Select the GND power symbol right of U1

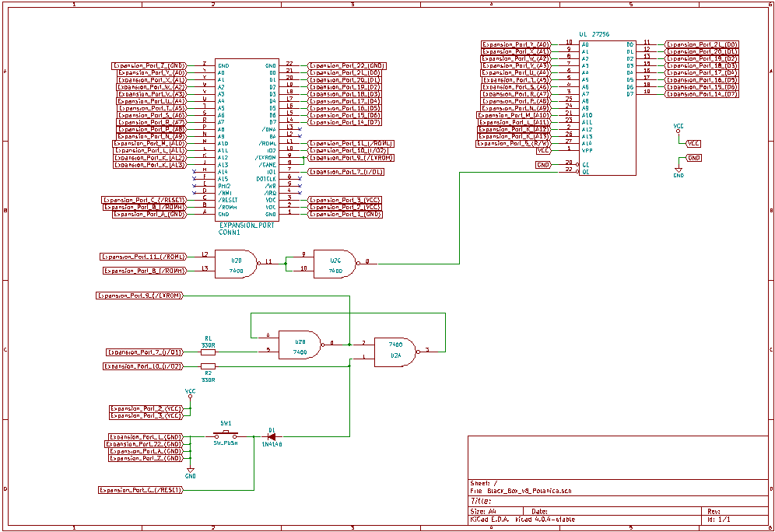679,173
